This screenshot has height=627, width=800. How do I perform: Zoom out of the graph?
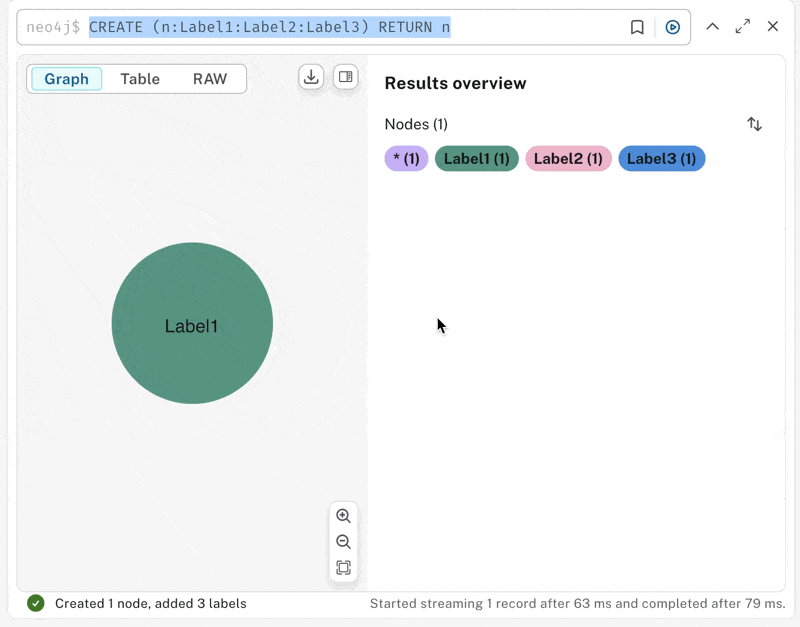343,542
